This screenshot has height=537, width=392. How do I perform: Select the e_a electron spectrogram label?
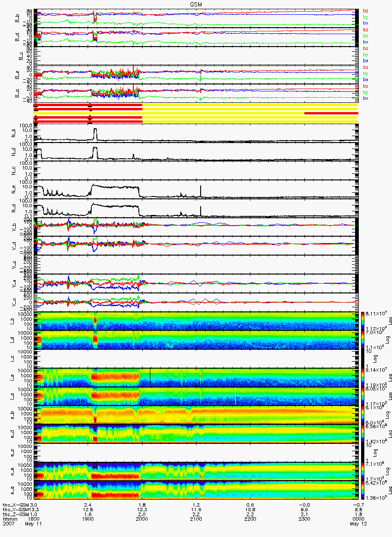[x=12, y=490]
